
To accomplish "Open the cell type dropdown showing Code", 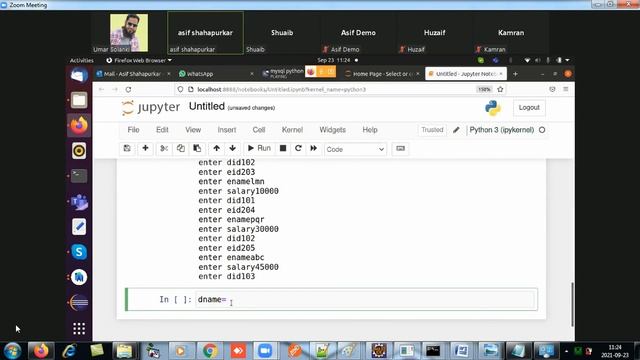I will click(355, 149).
